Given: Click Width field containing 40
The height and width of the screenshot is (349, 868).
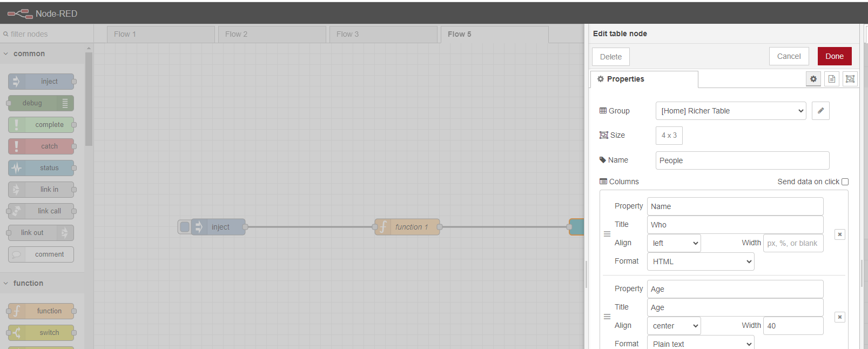Looking at the screenshot, I should click(793, 326).
